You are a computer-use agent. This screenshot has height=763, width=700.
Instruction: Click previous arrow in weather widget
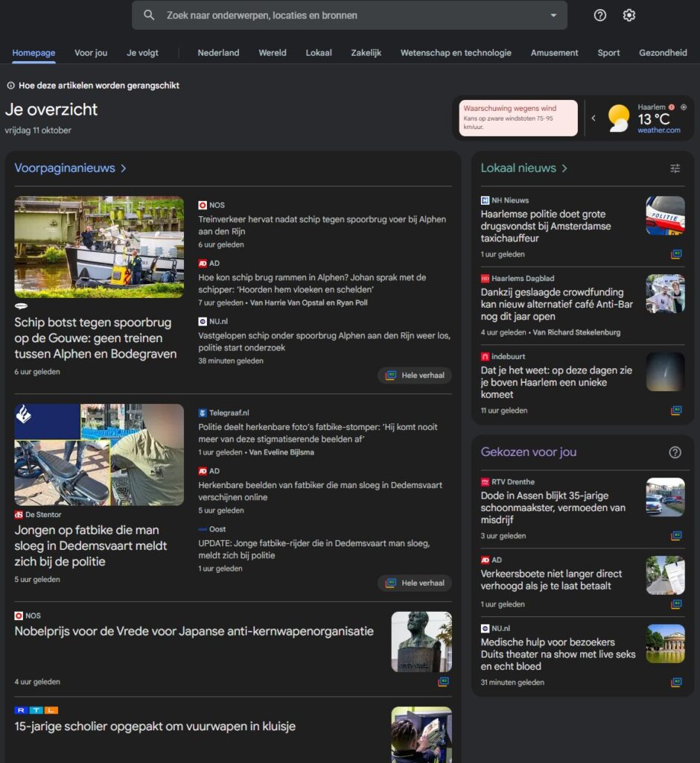click(594, 118)
